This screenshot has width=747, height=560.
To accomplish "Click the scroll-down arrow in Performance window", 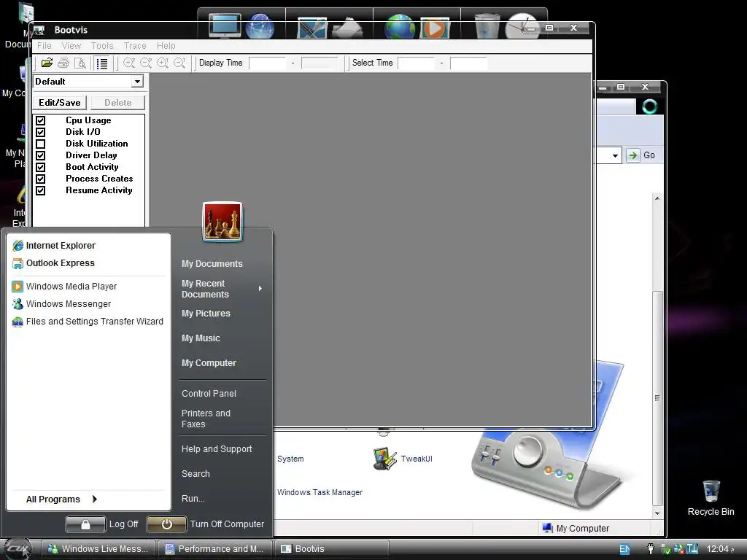I will click(x=657, y=513).
